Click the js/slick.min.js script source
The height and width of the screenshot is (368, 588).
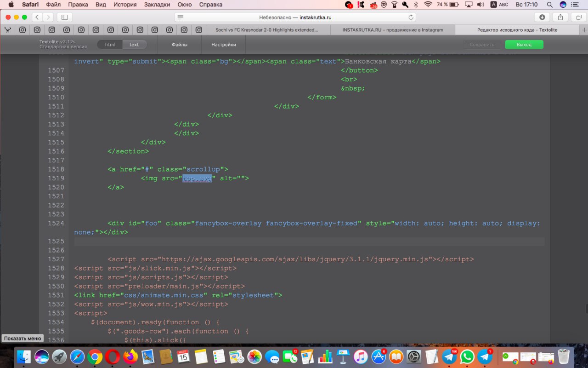click(x=159, y=268)
